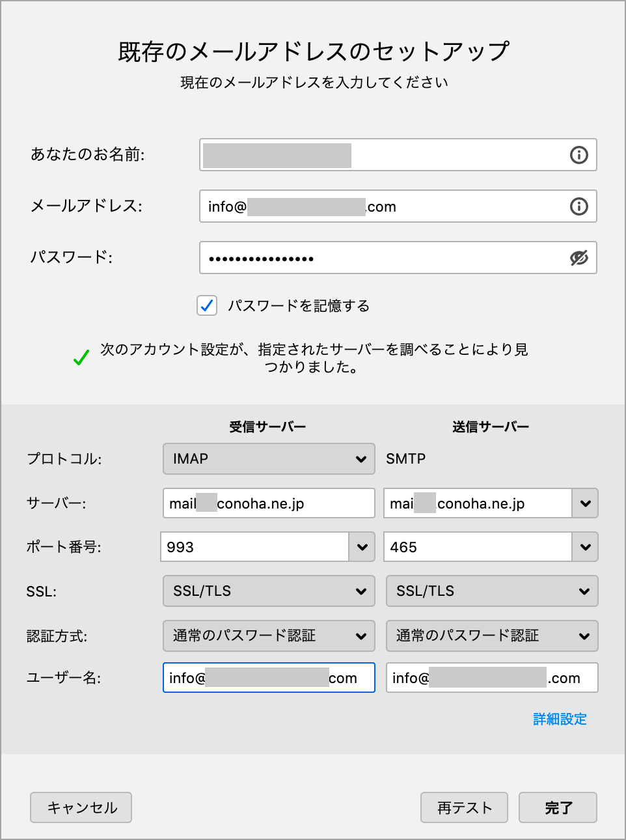Open the outgoing port 465 dropdown arrow
626x840 pixels.
pyautogui.click(x=585, y=547)
